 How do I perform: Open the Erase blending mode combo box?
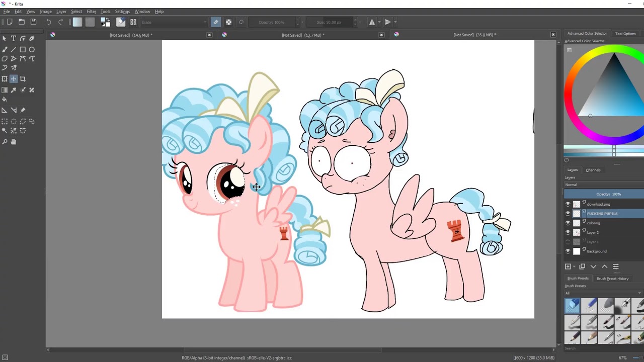coord(174,22)
